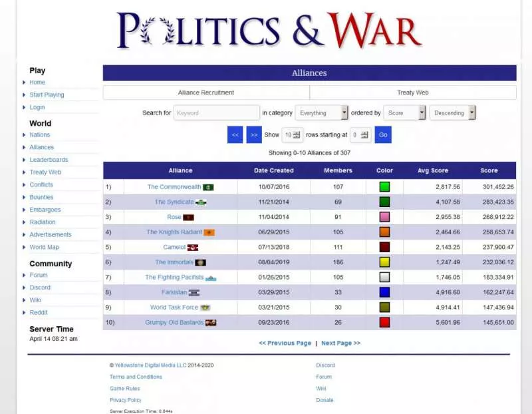532x414 pixels.
Task: Open the category dropdown set to Everything
Action: click(x=322, y=112)
